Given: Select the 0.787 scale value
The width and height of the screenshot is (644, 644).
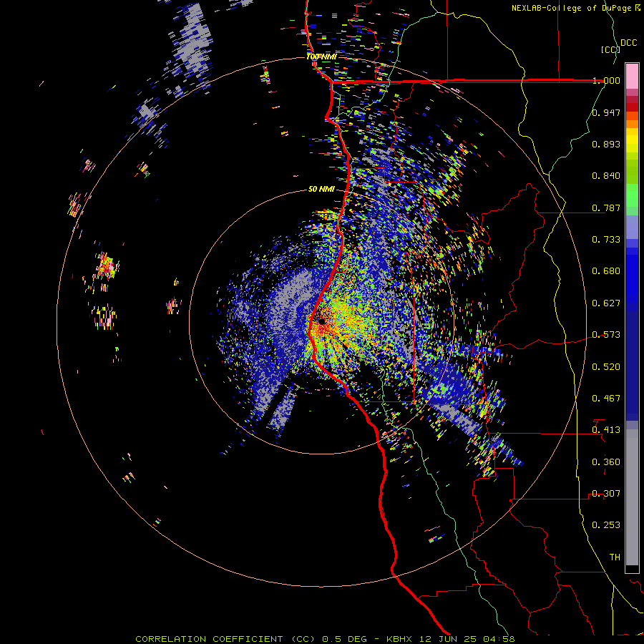Looking at the screenshot, I should click(x=606, y=208).
